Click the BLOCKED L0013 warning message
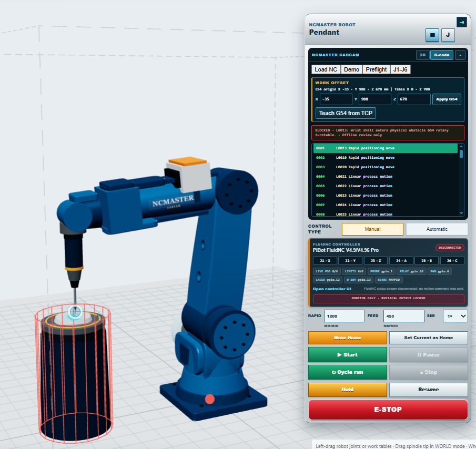This screenshot has height=449, width=476. click(388, 132)
